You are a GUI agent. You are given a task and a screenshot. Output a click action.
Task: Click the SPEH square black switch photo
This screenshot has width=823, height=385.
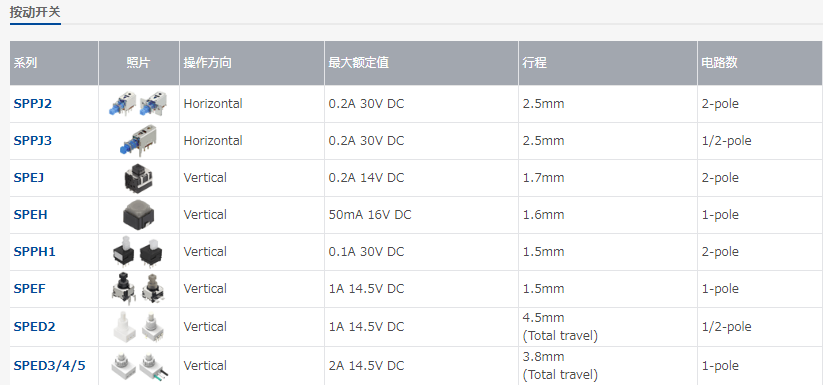(139, 215)
